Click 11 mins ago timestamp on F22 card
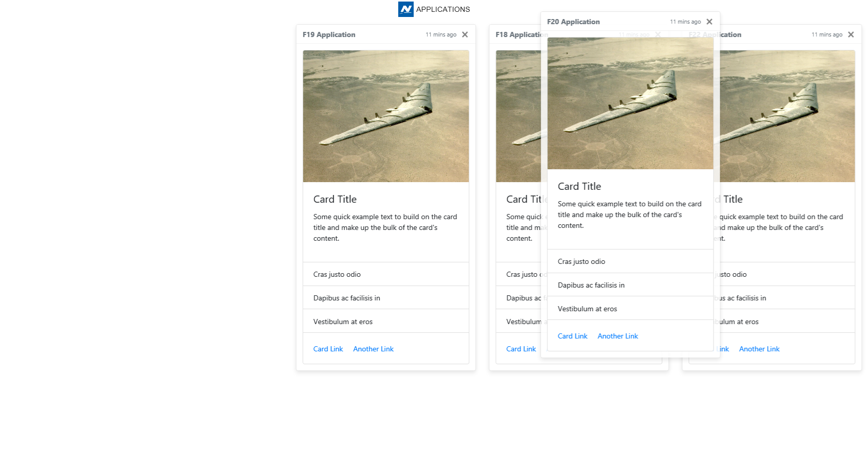This screenshot has width=868, height=463. pyautogui.click(x=827, y=34)
